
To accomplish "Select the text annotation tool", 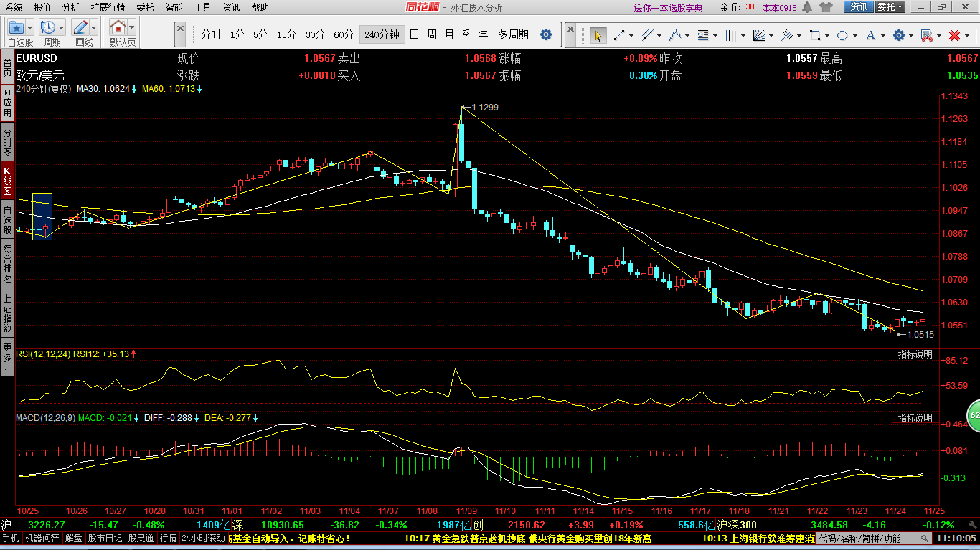I will tap(870, 35).
